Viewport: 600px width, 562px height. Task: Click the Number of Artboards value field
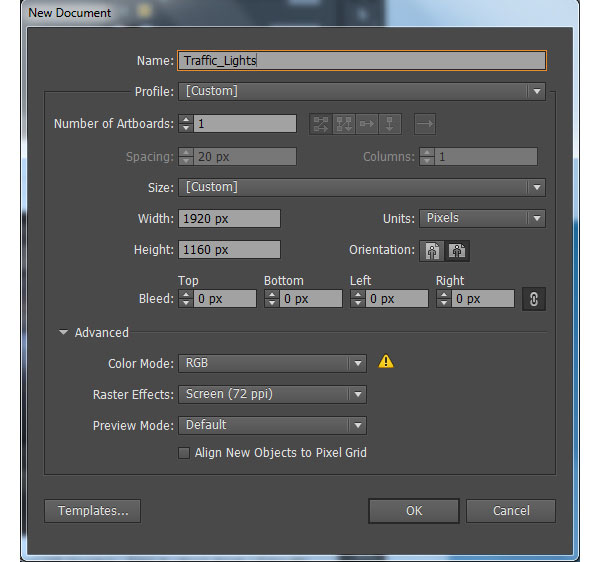pyautogui.click(x=245, y=124)
